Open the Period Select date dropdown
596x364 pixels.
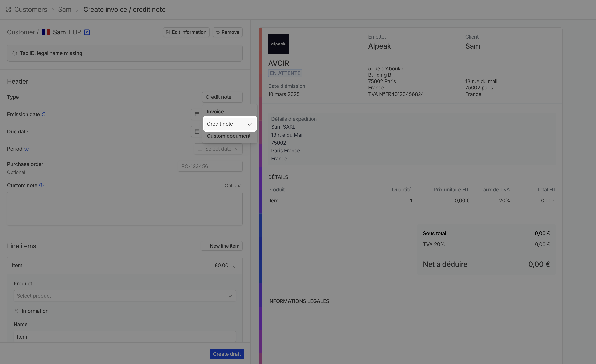pyautogui.click(x=218, y=149)
